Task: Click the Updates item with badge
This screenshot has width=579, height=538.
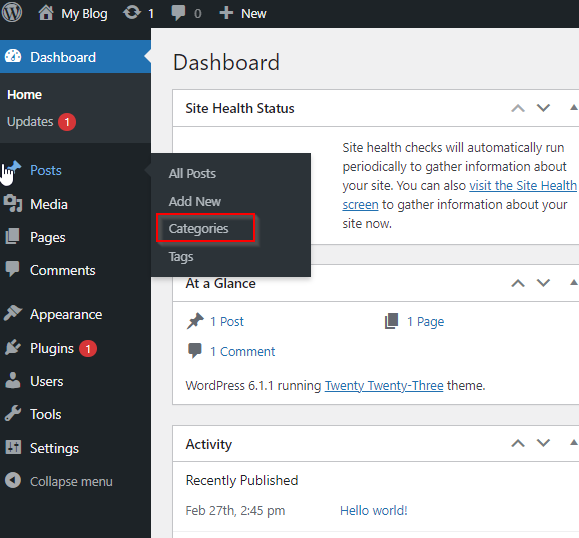Action: 41,122
